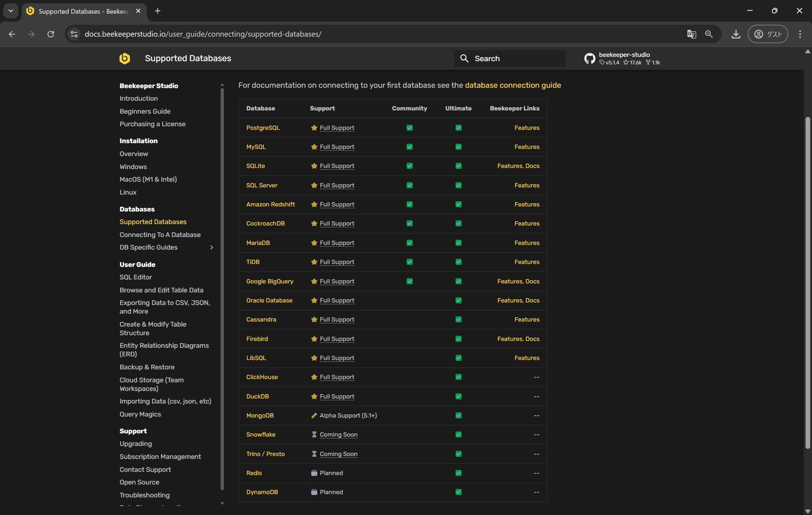This screenshot has height=515, width=812.
Task: Click the Beekeeper Studio logo in header
Action: 125,58
